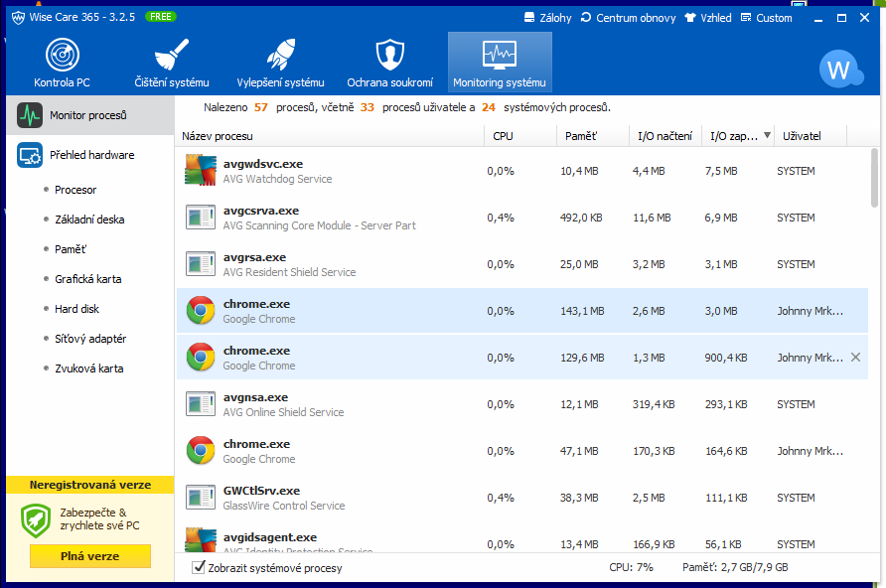Screen dimensions: 886x588
Task: Click Plná verze upgrade button
Action: pos(90,556)
